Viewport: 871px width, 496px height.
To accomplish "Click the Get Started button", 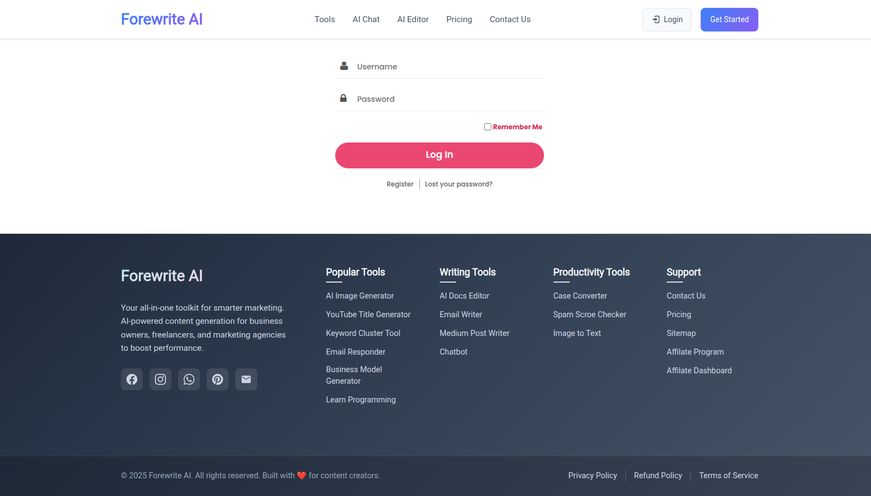I will click(729, 19).
